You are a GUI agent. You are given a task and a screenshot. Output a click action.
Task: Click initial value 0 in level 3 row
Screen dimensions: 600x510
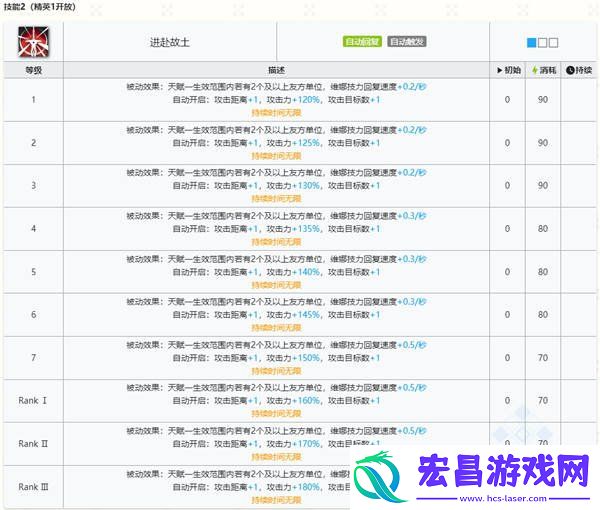(507, 186)
